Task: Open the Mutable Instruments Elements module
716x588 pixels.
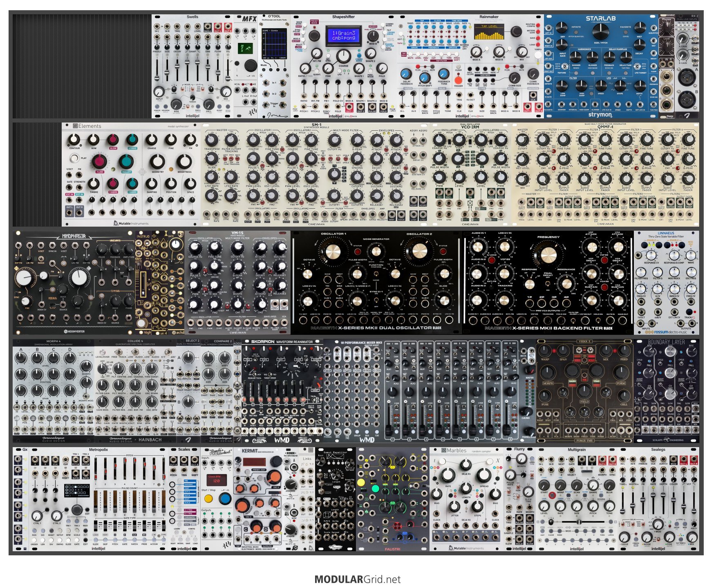Action: click(x=131, y=174)
